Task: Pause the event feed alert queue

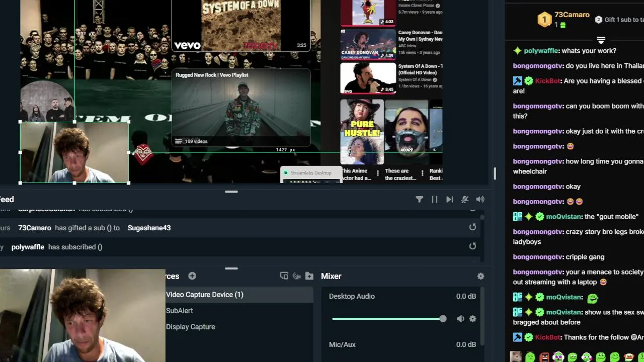Action: 434,200
